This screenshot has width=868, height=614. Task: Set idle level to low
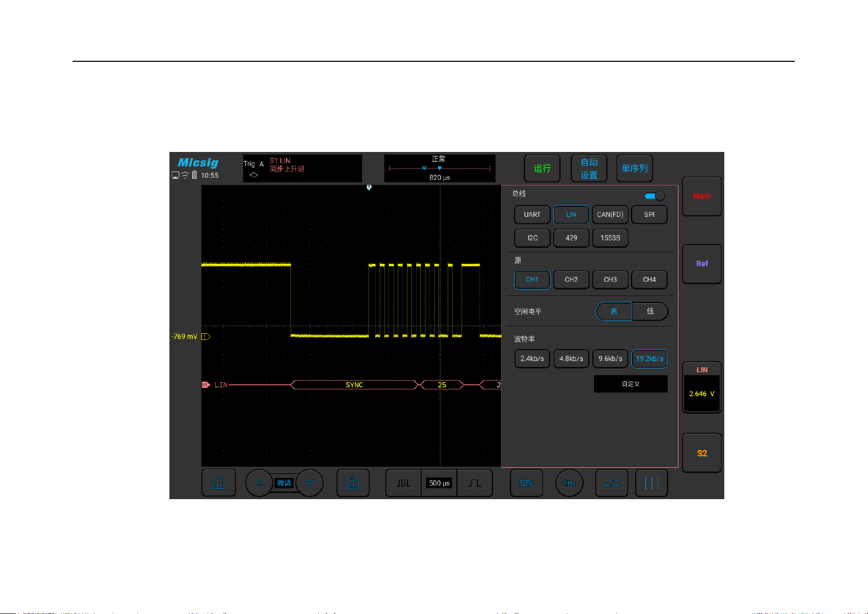650,311
